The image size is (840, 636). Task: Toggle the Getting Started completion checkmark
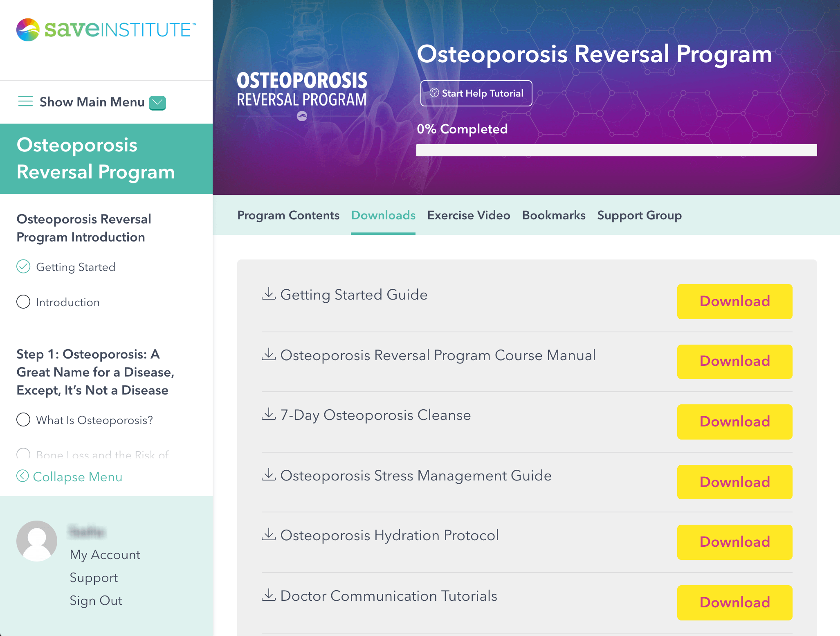[x=23, y=266]
